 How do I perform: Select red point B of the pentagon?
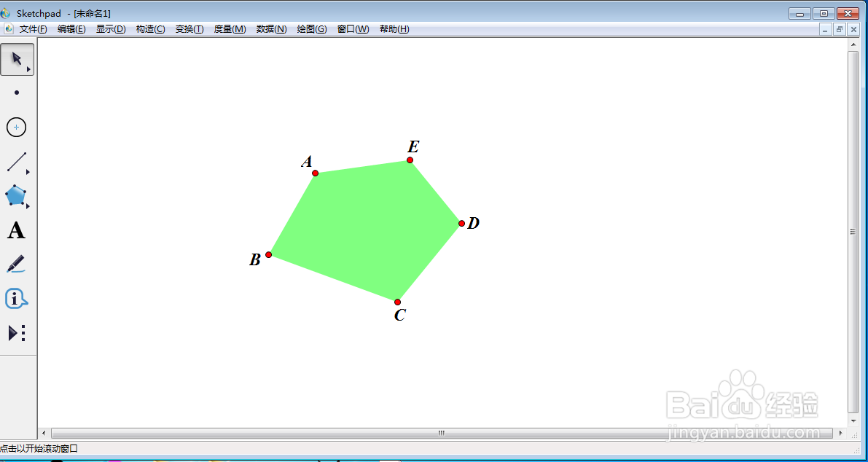coord(268,254)
